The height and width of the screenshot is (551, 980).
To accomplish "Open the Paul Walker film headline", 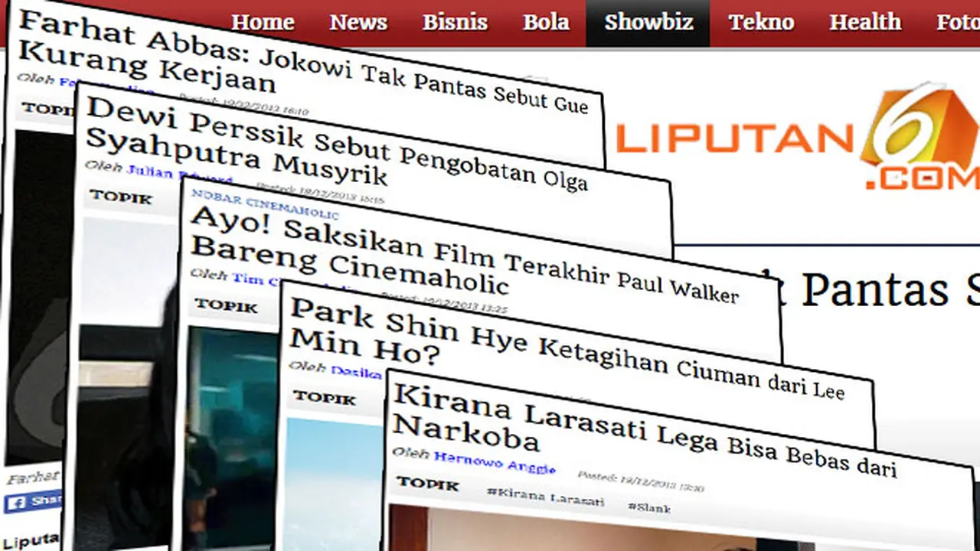I will [463, 256].
